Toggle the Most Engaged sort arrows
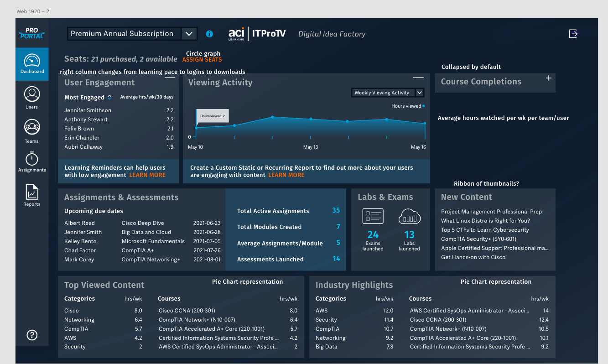 tap(109, 97)
